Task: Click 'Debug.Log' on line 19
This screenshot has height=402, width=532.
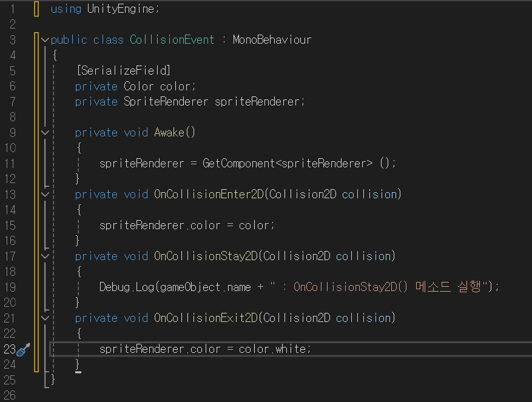Action: (127, 287)
